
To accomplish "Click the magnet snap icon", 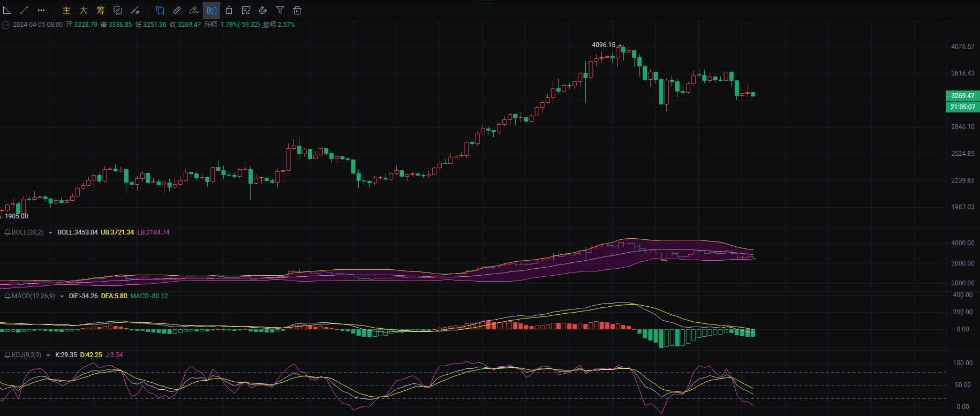I will pyautogui.click(x=263, y=10).
